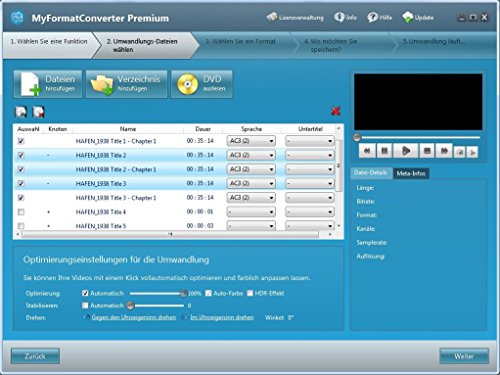
Task: Check the HAFEN_1938 Title 5 checkbox
Action: pos(21,226)
